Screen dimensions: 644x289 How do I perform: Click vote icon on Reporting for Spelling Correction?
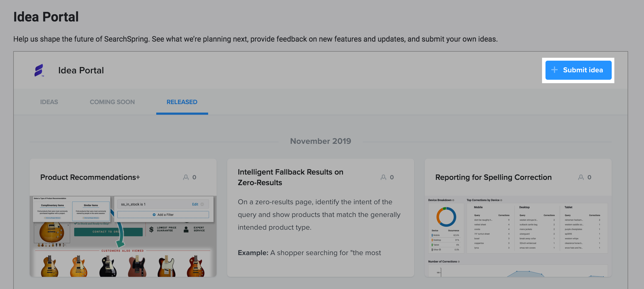(x=581, y=177)
